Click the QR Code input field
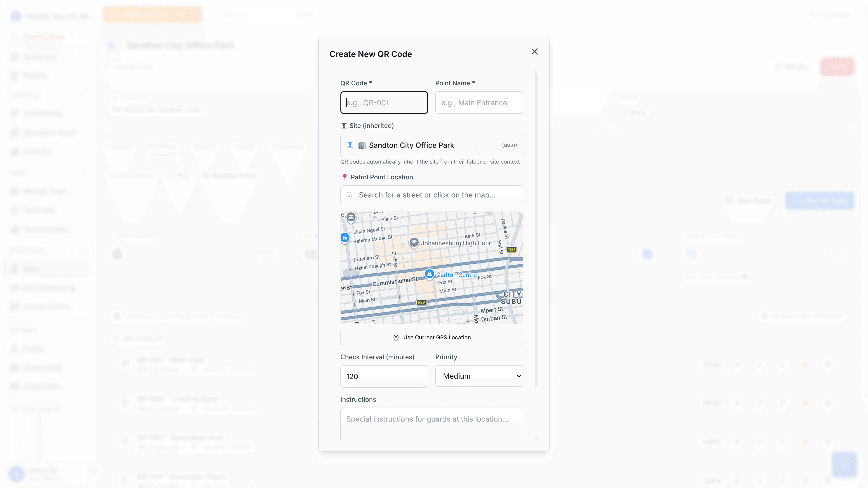The width and height of the screenshot is (868, 488). click(384, 103)
